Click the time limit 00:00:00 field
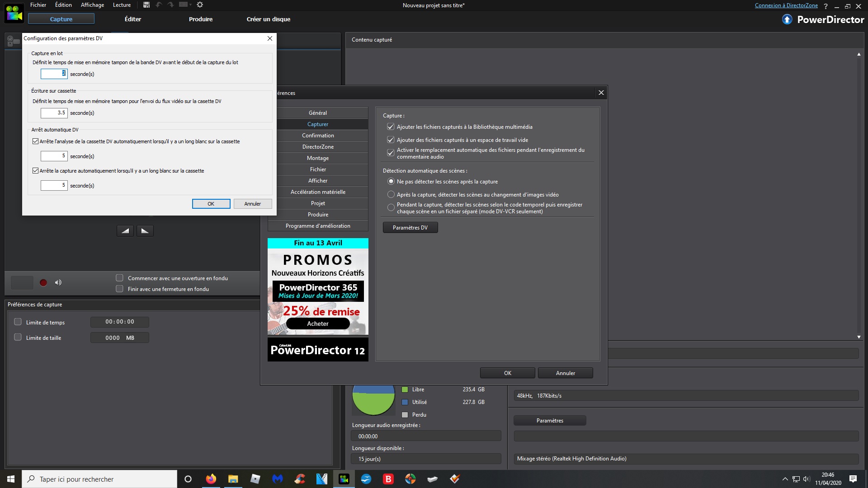 pos(120,322)
